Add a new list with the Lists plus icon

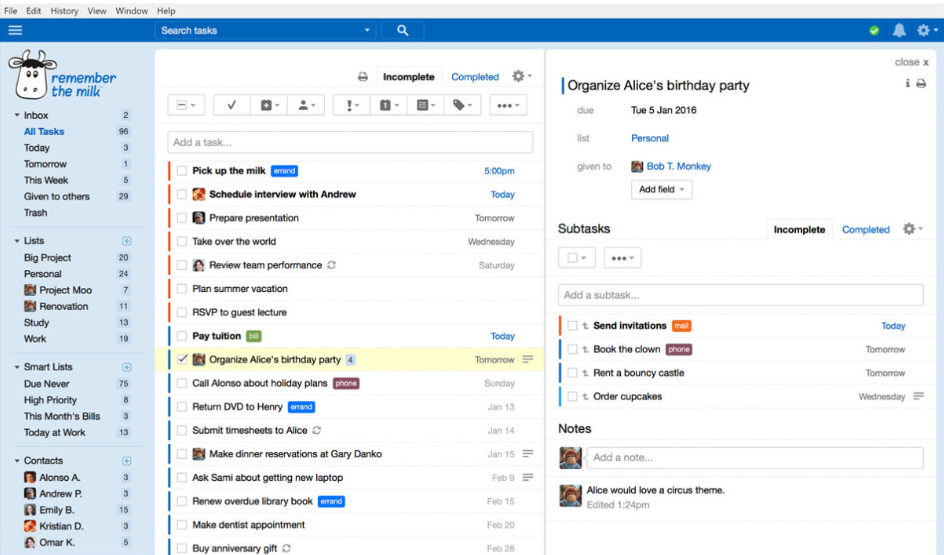pyautogui.click(x=126, y=241)
